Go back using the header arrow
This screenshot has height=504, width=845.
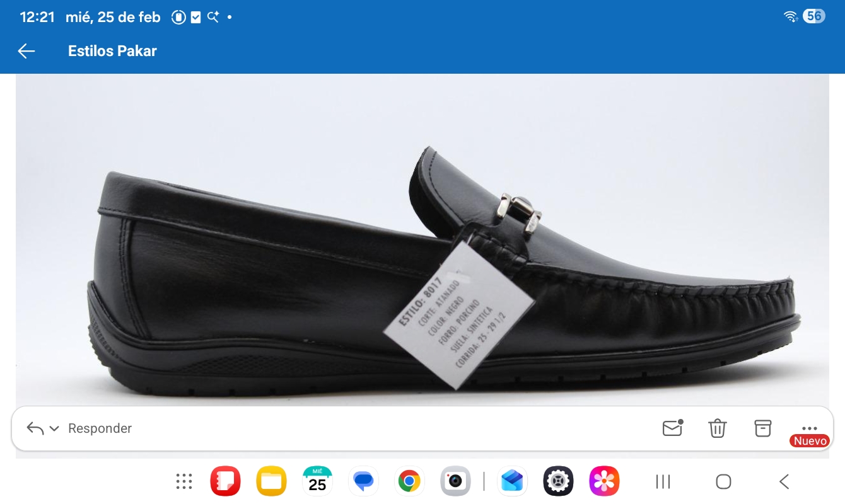click(x=26, y=51)
